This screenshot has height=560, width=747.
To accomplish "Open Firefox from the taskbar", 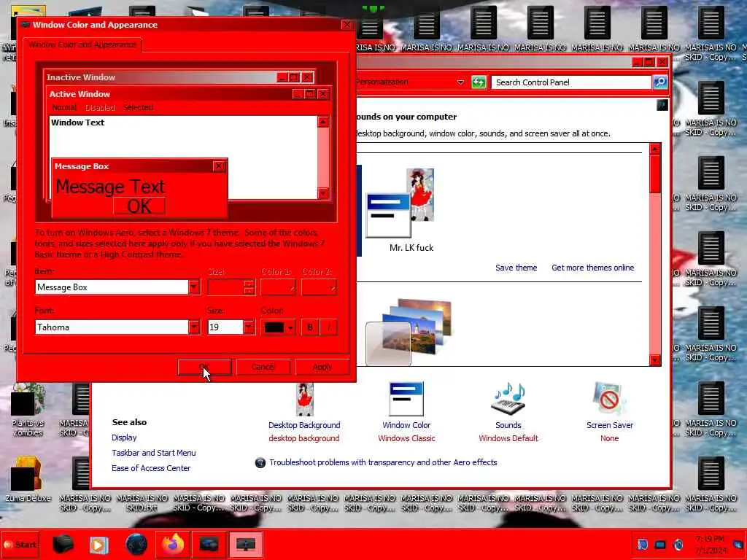I will tap(172, 544).
